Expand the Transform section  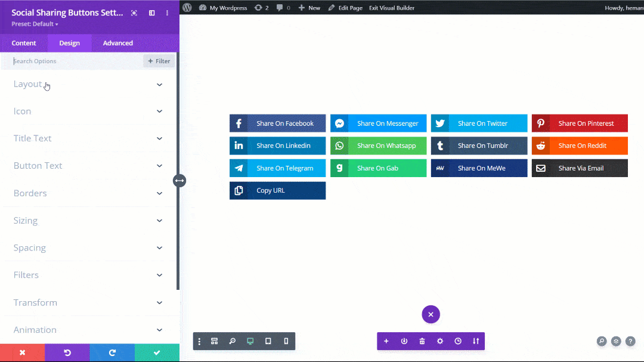pyautogui.click(x=88, y=302)
